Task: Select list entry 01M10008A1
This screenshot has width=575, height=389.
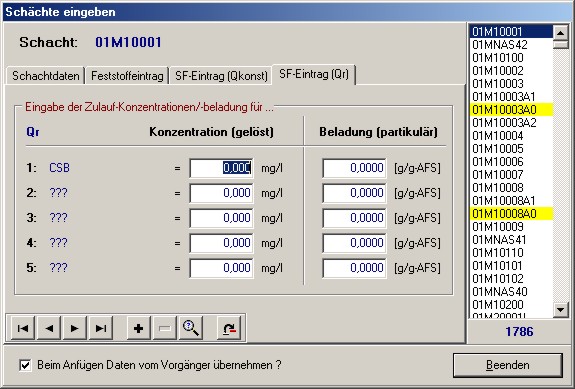Action: [x=511, y=201]
